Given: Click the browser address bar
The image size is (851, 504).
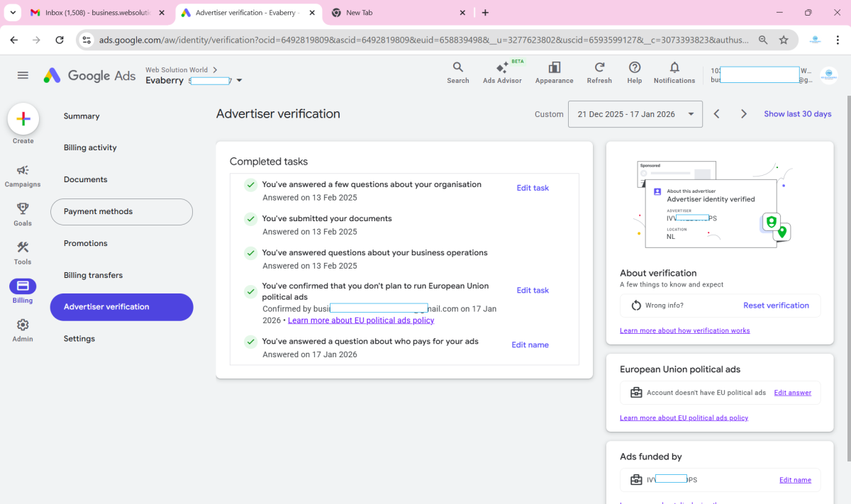Looking at the screenshot, I should pyautogui.click(x=423, y=40).
